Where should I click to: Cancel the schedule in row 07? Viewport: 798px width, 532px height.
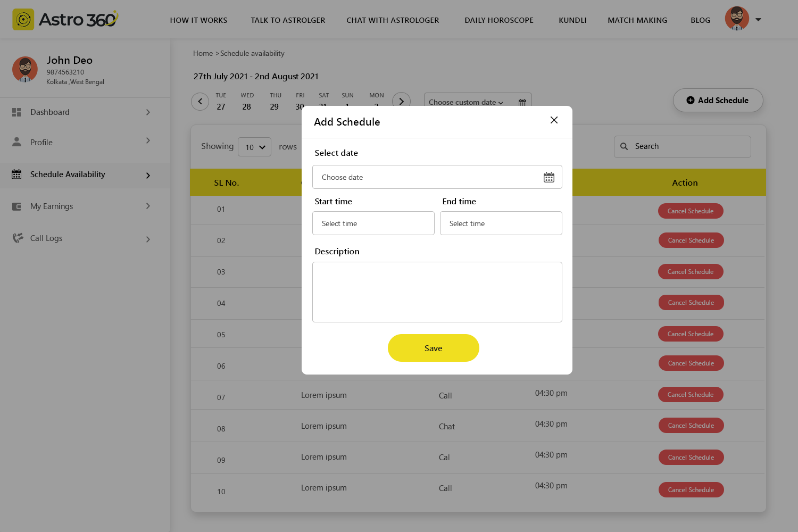click(x=691, y=395)
